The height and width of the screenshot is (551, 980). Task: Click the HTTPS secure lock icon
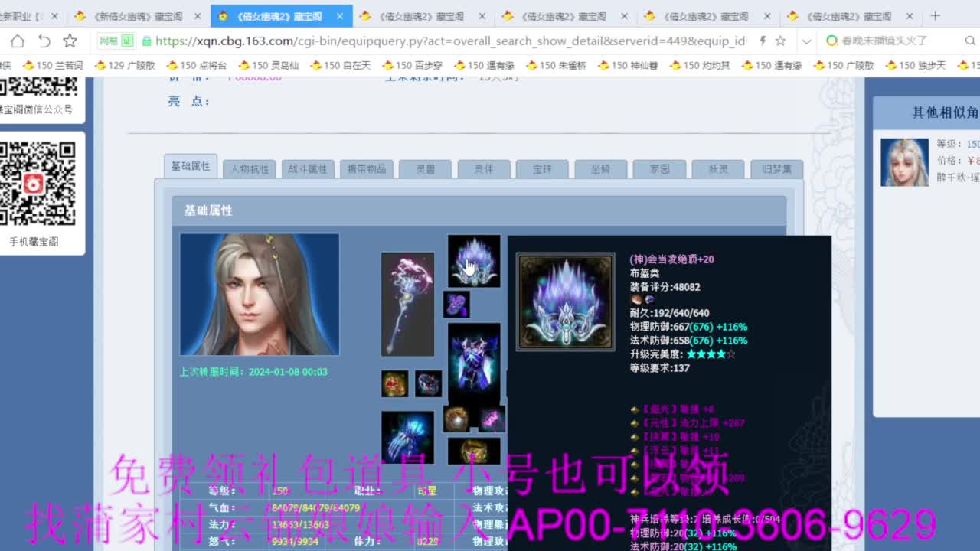click(x=147, y=41)
